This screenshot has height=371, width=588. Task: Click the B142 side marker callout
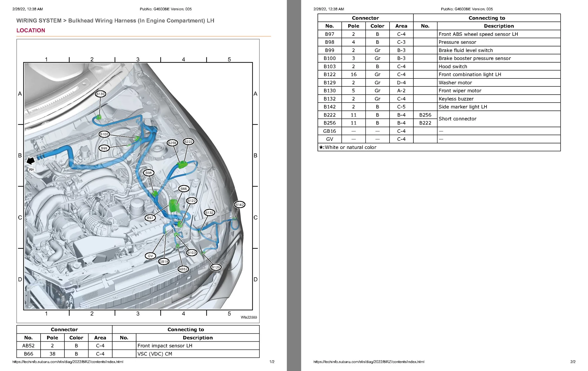pyautogui.click(x=240, y=205)
